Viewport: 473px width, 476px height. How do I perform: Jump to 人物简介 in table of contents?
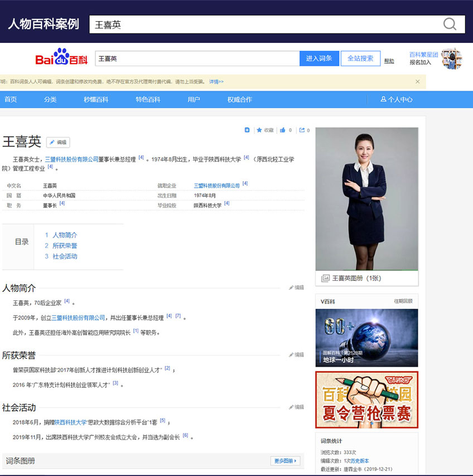coord(65,235)
